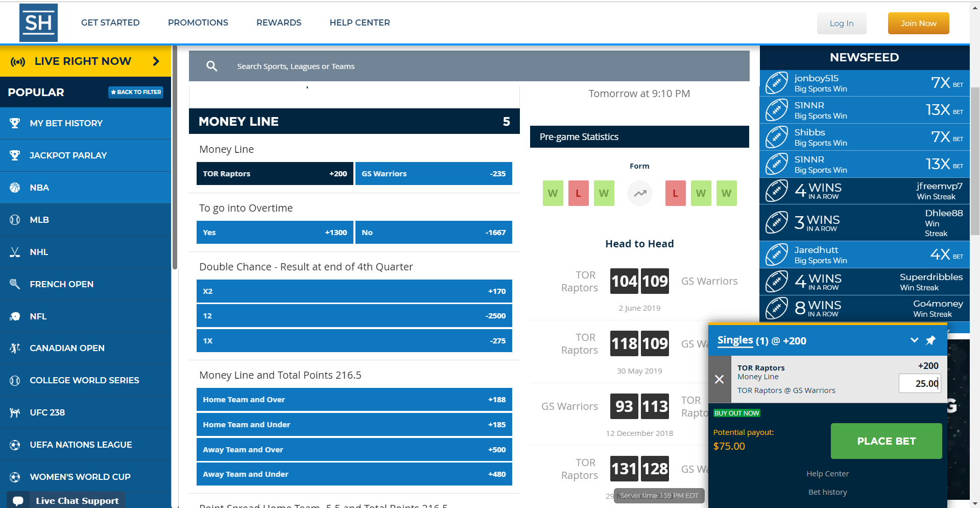Switch to Singles tab in bet slip
This screenshot has height=508, width=980.
(x=735, y=340)
